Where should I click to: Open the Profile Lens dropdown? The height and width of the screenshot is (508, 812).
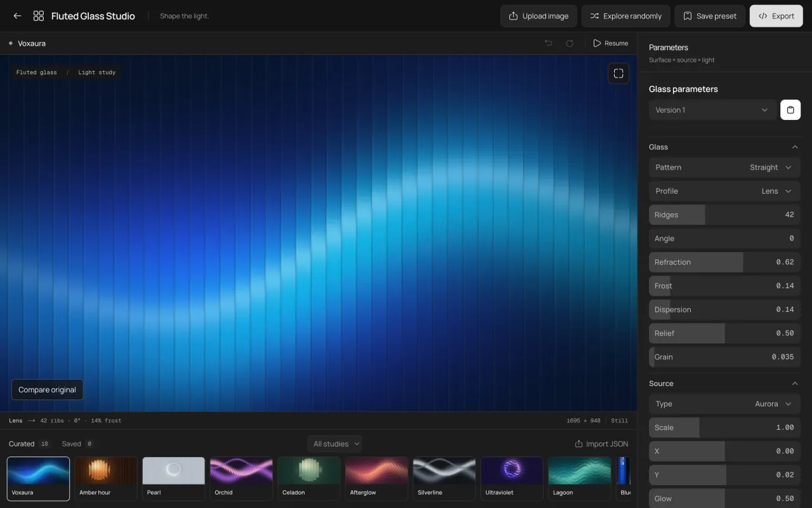(x=724, y=191)
